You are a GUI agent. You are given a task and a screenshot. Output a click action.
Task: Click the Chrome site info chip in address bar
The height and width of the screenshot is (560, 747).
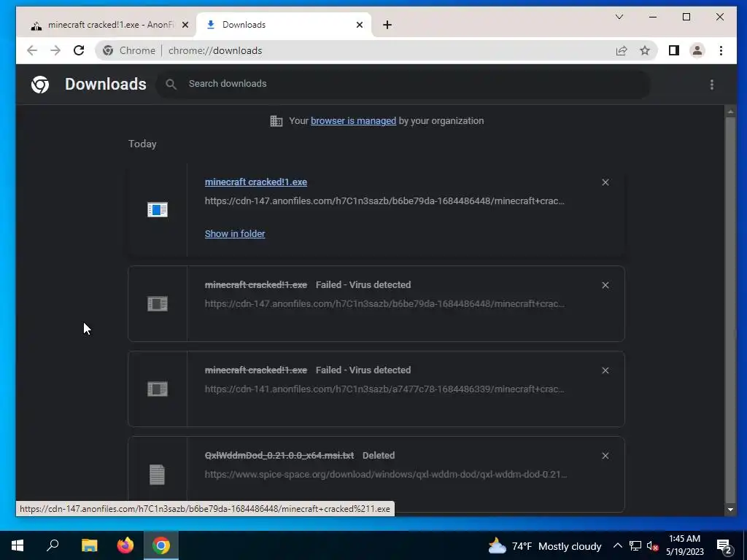coord(129,50)
